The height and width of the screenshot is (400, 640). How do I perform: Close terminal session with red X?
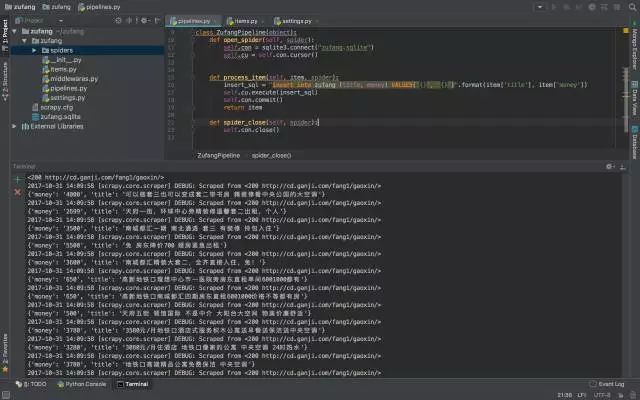pyautogui.click(x=18, y=192)
